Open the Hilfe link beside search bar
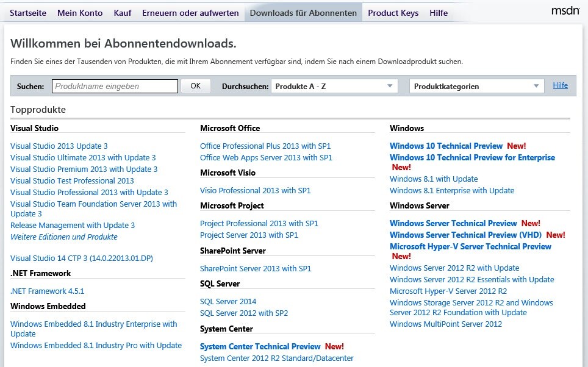This screenshot has width=588, height=367. [x=560, y=86]
